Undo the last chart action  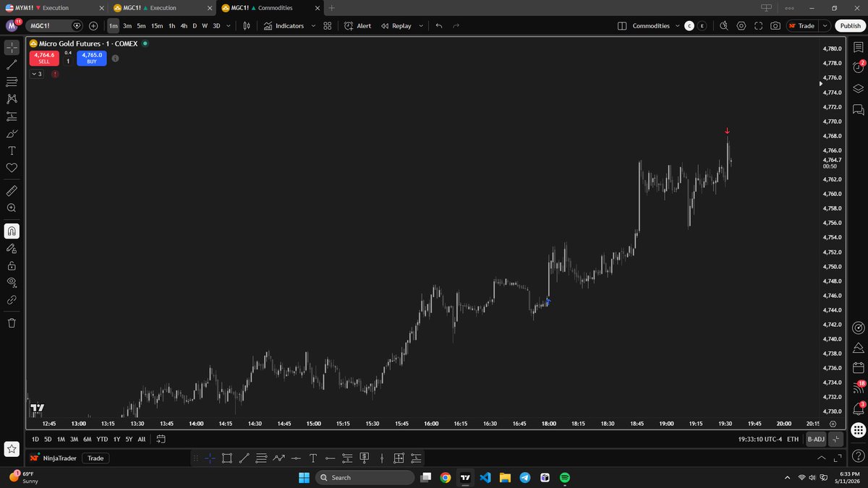[439, 25]
